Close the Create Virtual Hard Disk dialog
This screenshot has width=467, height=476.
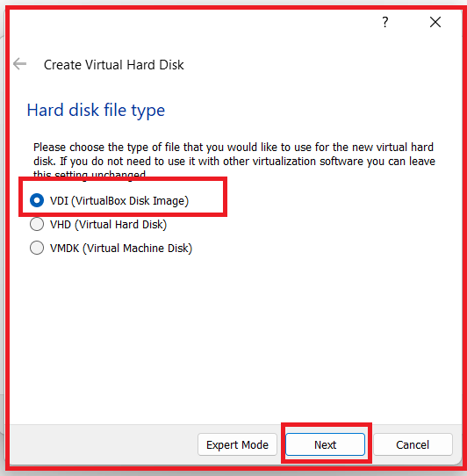[x=435, y=22]
